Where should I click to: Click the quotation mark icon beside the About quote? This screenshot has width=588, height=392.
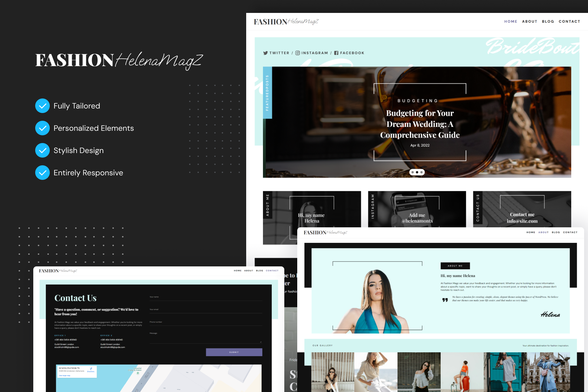pyautogui.click(x=445, y=300)
